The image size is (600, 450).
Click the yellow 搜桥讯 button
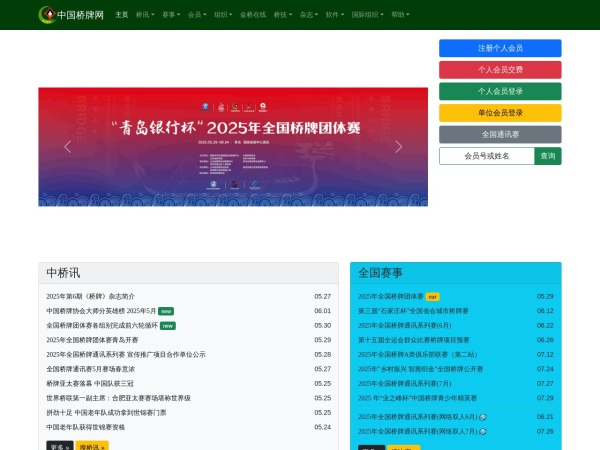pos(92,446)
